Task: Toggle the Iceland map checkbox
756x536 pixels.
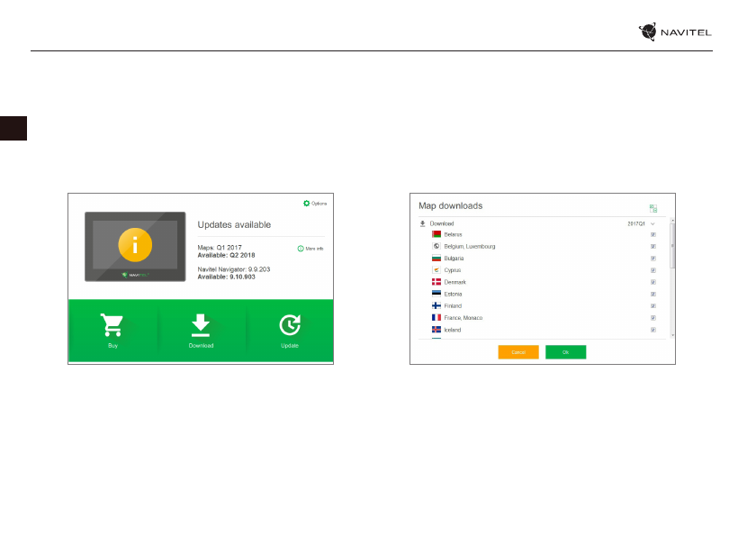Action: coord(653,330)
